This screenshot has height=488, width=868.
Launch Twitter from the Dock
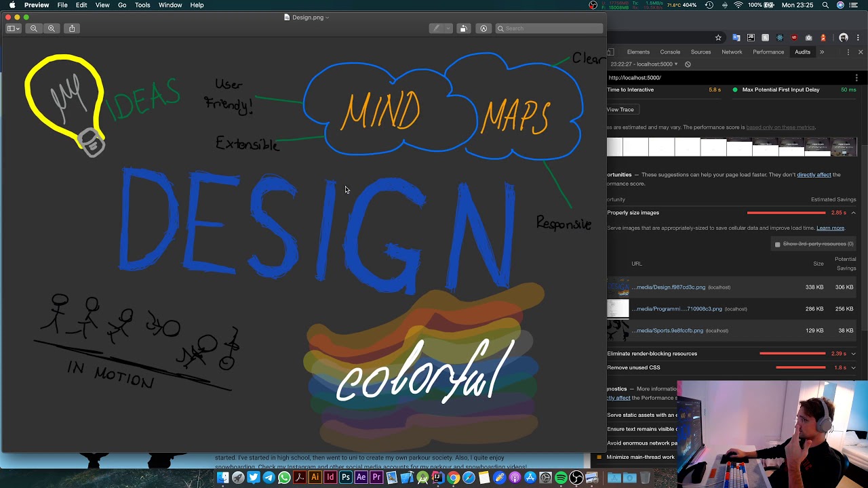click(254, 478)
